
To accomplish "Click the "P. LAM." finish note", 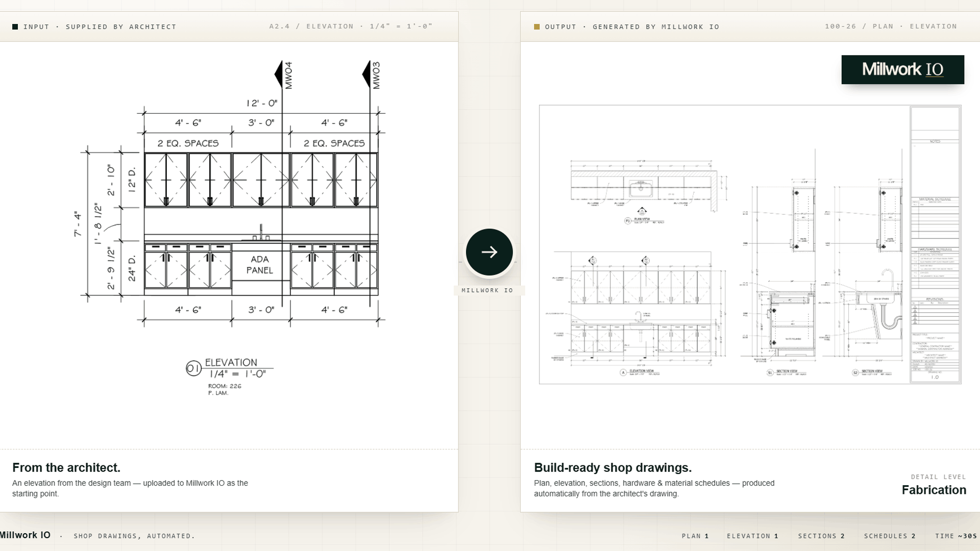I will (x=218, y=393).
